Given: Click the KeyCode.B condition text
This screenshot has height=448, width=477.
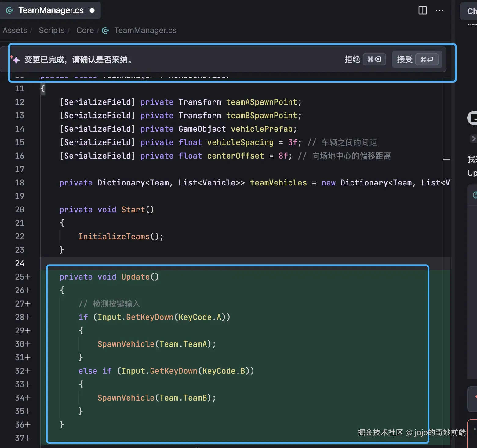Looking at the screenshot, I should (224, 371).
